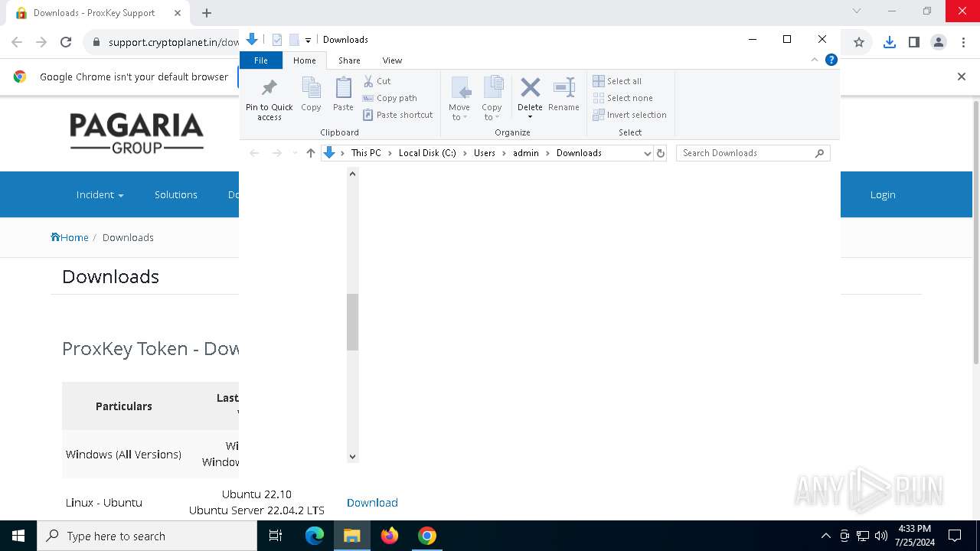Open the File tab in Explorer
Image resolution: width=980 pixels, height=551 pixels.
tap(261, 60)
